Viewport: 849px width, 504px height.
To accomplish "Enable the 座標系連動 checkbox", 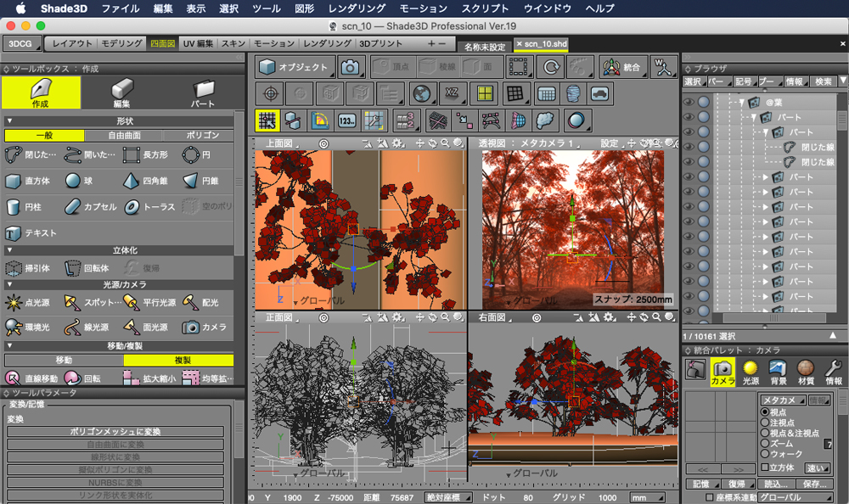I will [709, 497].
